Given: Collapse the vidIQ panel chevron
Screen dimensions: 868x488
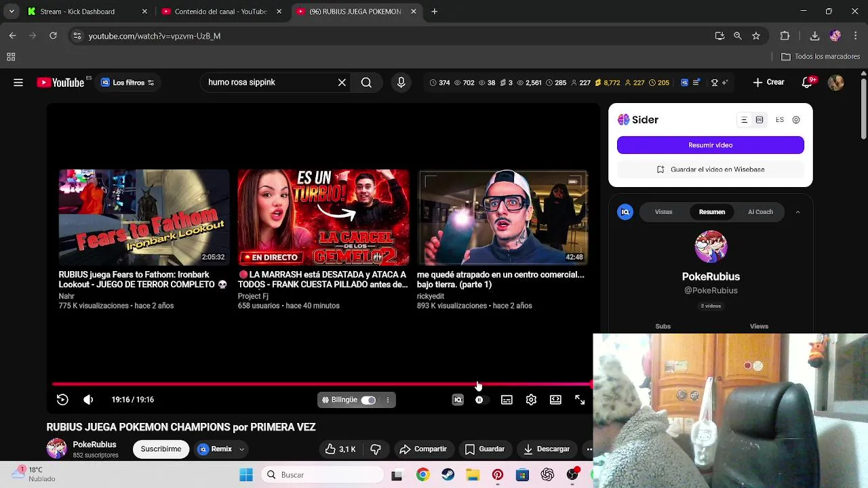Looking at the screenshot, I should click(797, 212).
